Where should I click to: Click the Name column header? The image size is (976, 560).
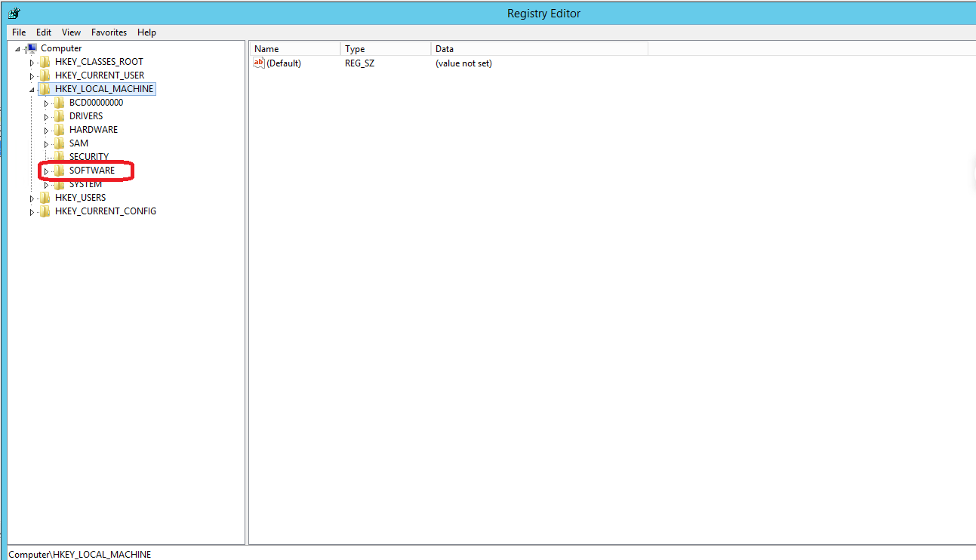coord(266,48)
